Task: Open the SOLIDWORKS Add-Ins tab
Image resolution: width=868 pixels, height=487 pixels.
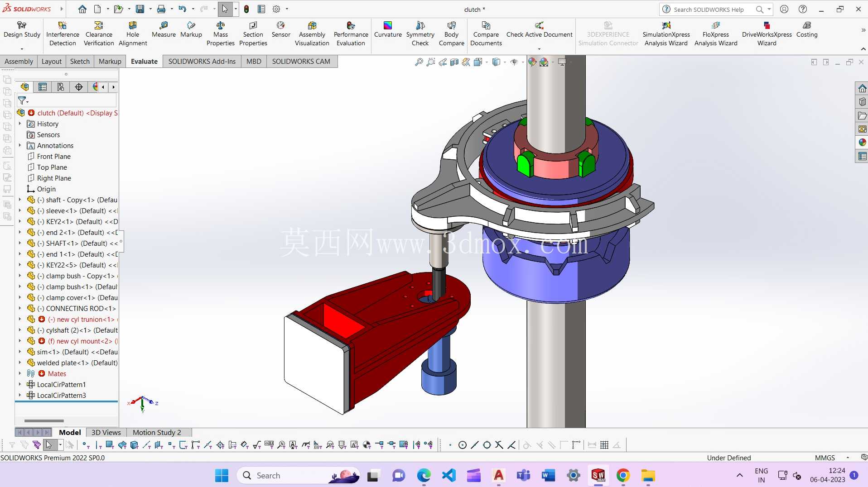Action: 202,62
